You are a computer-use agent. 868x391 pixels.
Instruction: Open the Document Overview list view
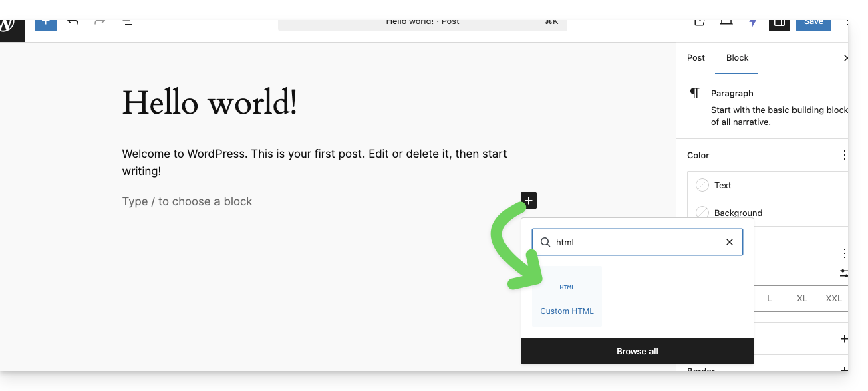pyautogui.click(x=127, y=22)
